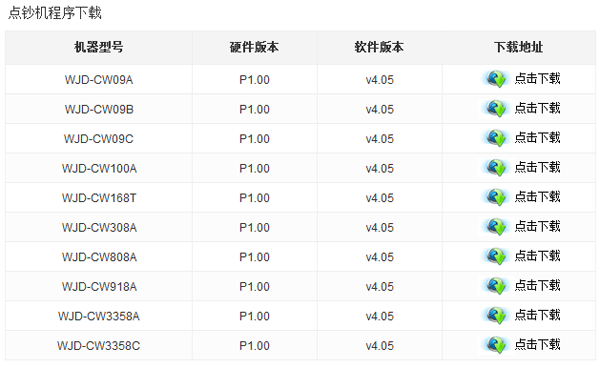Click the 点钞机程序下载 page title
Screen dimensions: 600x368
[55, 13]
